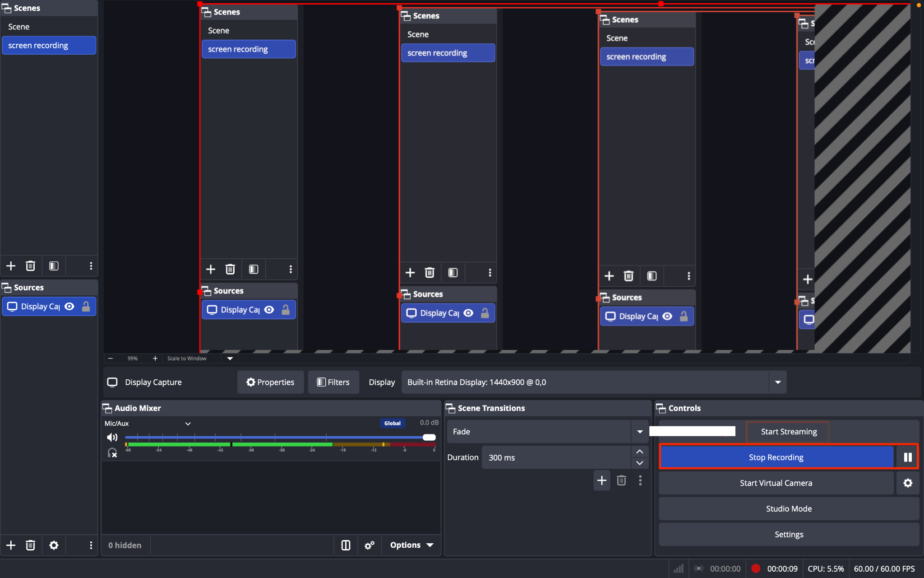Click the Mic/Aux monitoring headphone icon
Screen dimensions: 924x578
pos(112,452)
